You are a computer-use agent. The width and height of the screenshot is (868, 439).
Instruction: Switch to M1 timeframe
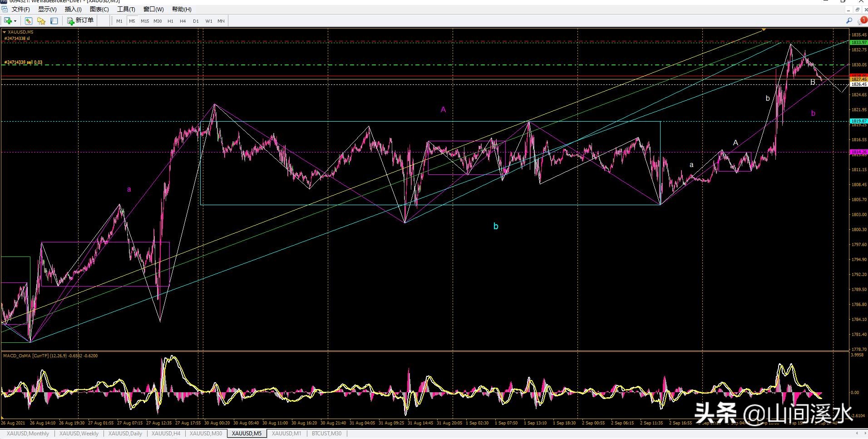(119, 21)
